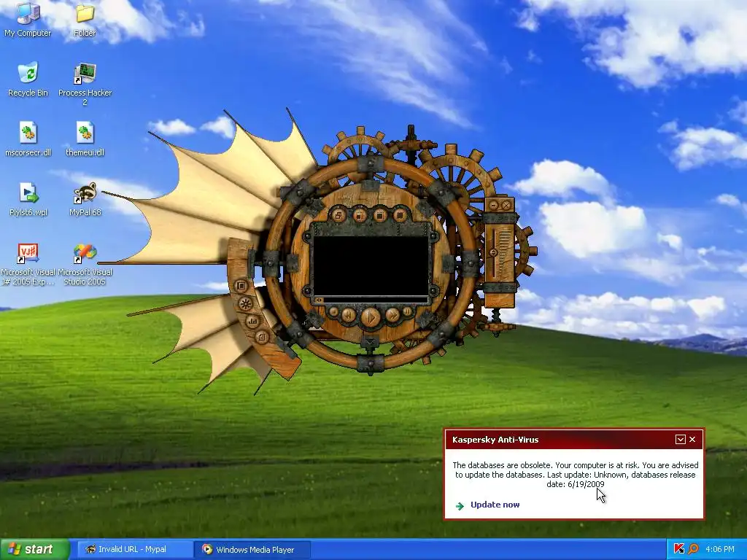
Task: Click the small square stop button in player
Action: click(x=333, y=312)
